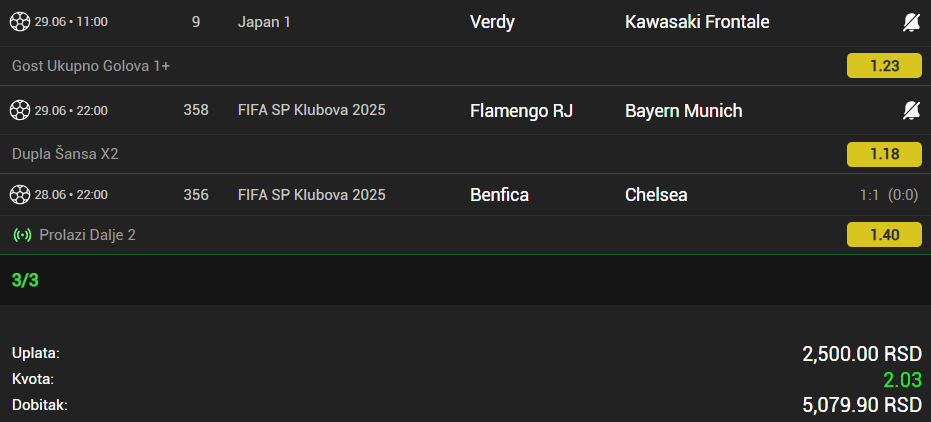
Task: Click the green live broadcast icon
Action: point(23,235)
